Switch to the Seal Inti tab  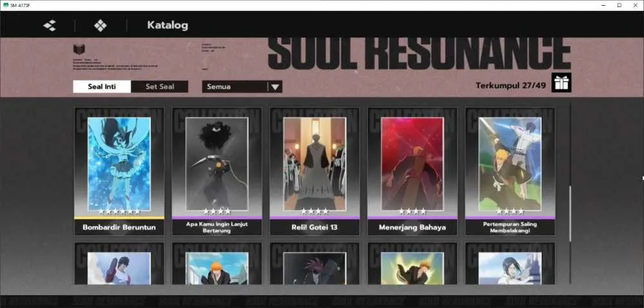coord(102,87)
